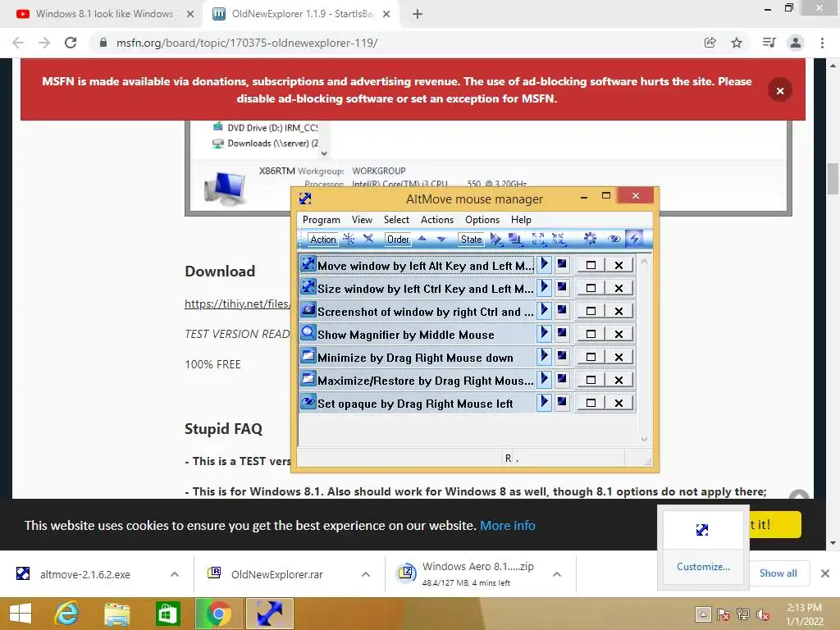The image size is (840, 630).
Task: Click the tray volume speaker icon
Action: pos(763,614)
